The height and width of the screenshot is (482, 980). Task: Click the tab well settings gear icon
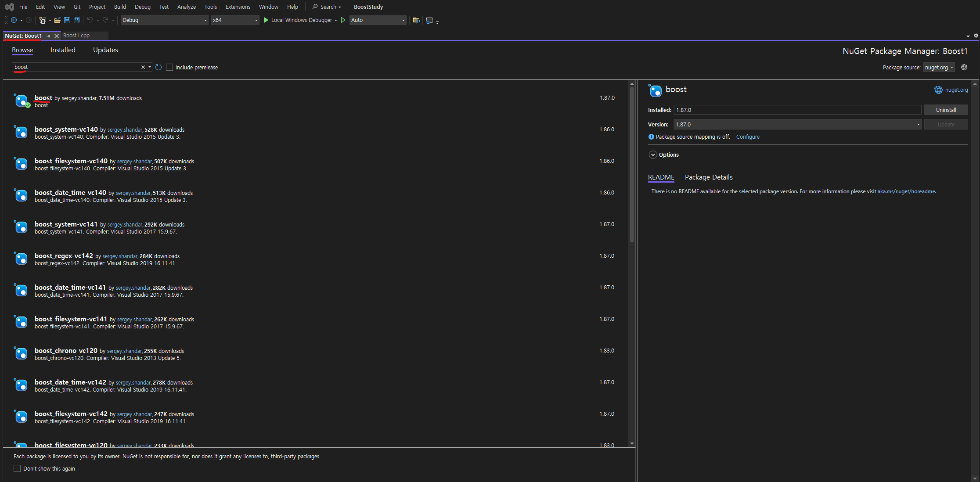(x=976, y=36)
